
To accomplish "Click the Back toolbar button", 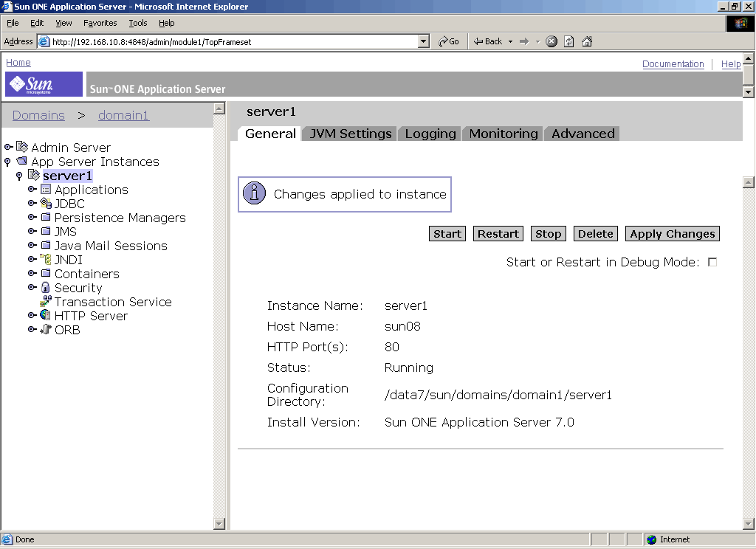I will click(488, 41).
